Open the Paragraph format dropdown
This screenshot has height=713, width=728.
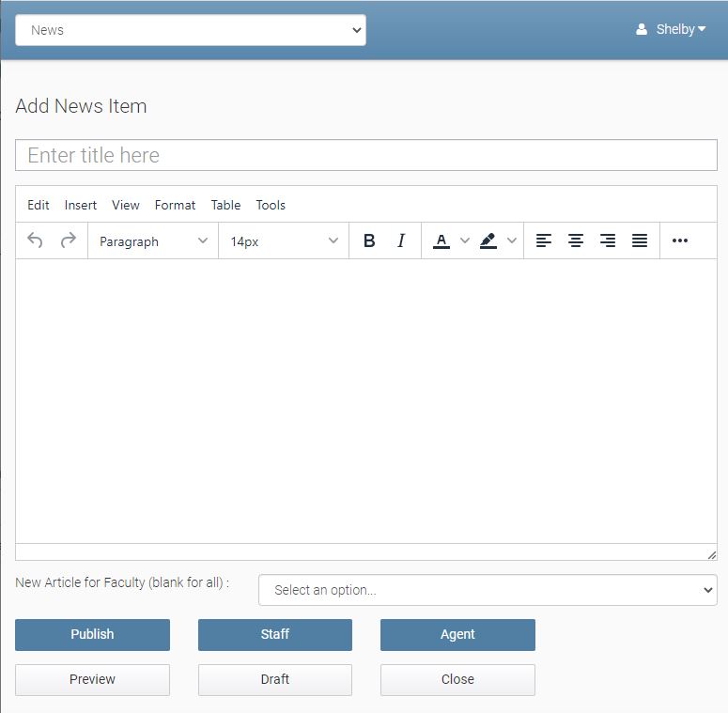point(153,241)
